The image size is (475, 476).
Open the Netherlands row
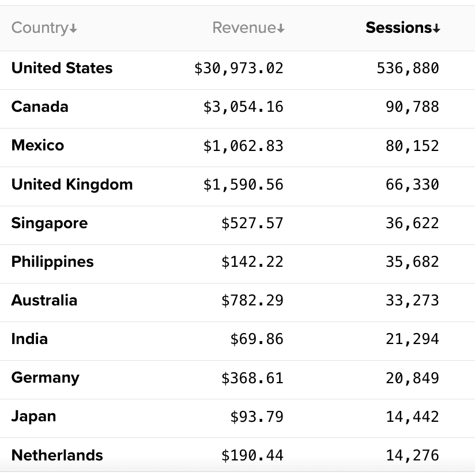point(57,455)
